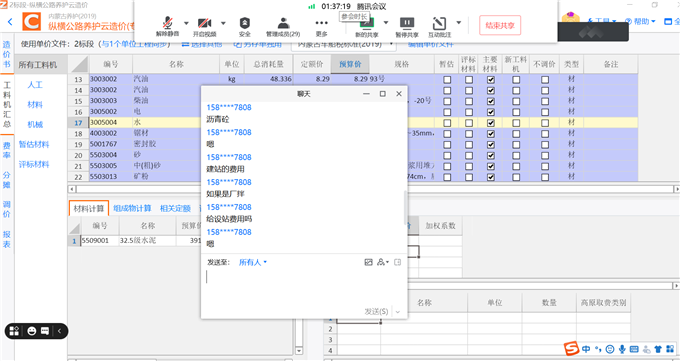Click chat vertical scrollbar thumb
The height and width of the screenshot is (361, 680).
click(x=405, y=207)
